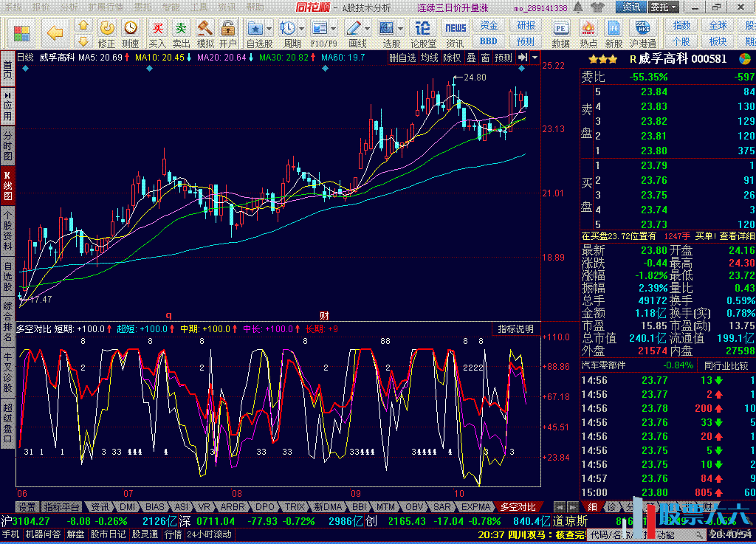This screenshot has height=544, width=756.
Task: Open the 资讯 NEWS toolbar icon
Action: coord(455,32)
